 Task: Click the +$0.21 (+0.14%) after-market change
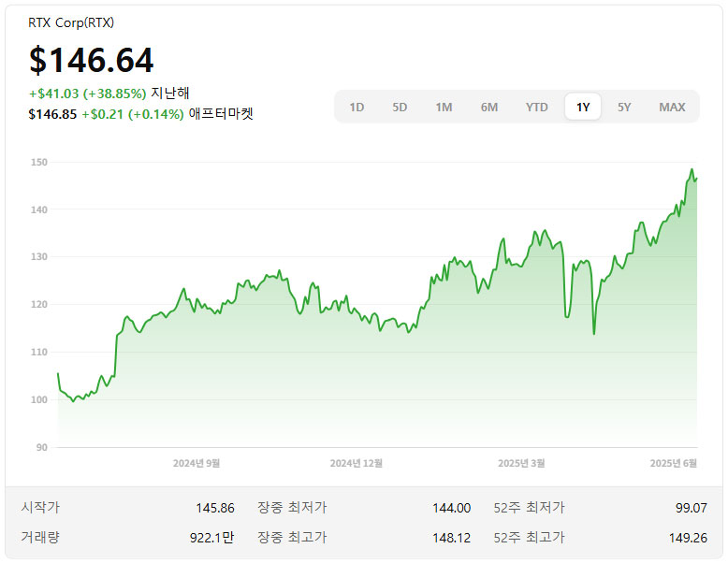click(x=133, y=114)
